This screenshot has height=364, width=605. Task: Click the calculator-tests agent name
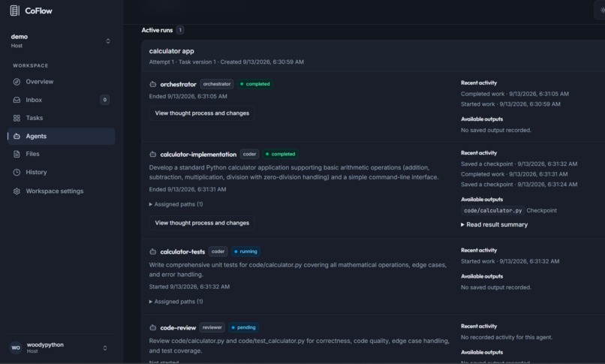click(x=182, y=251)
